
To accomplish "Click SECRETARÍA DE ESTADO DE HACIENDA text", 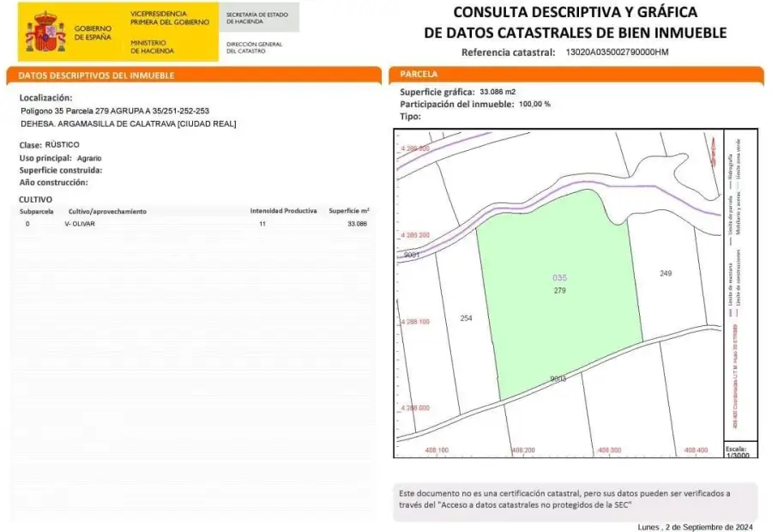I will coord(257,18).
